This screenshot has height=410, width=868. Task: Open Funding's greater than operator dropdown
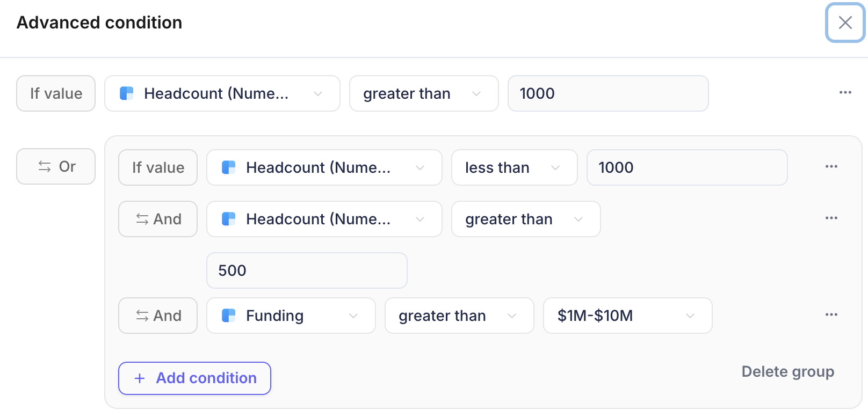459,316
